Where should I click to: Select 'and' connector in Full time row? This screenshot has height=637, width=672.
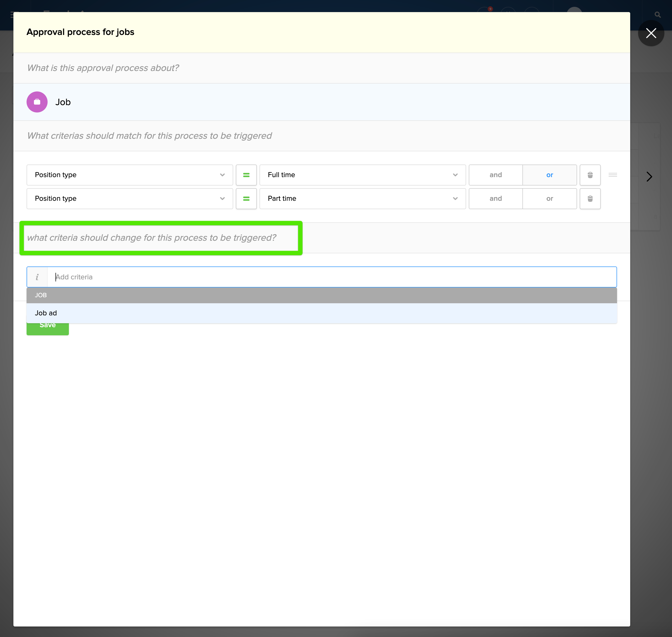click(x=495, y=175)
